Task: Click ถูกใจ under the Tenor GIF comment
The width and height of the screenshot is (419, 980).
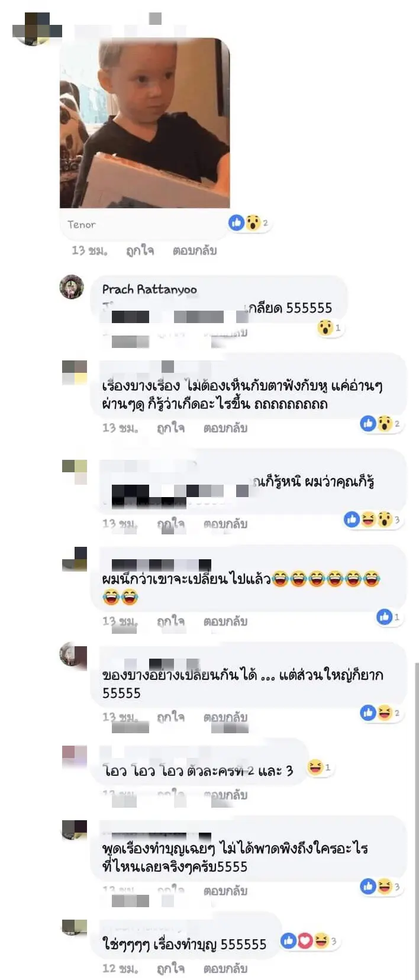Action: click(x=140, y=250)
